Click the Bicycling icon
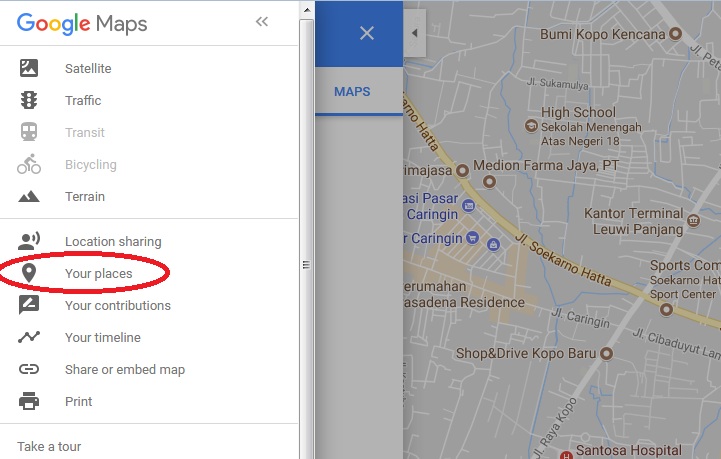The height and width of the screenshot is (459, 721). [x=29, y=164]
